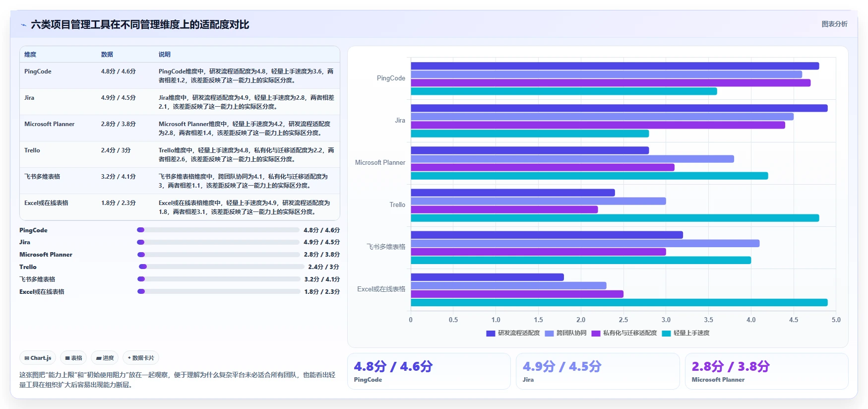Click the Excel或在线表格 progress bar
Screen dimensions: 868x409
[219, 291]
